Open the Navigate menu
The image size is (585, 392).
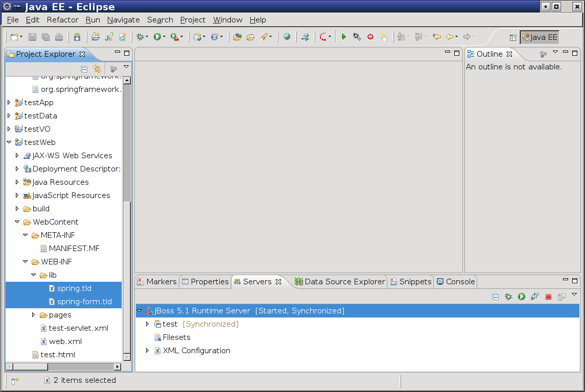pyautogui.click(x=124, y=20)
